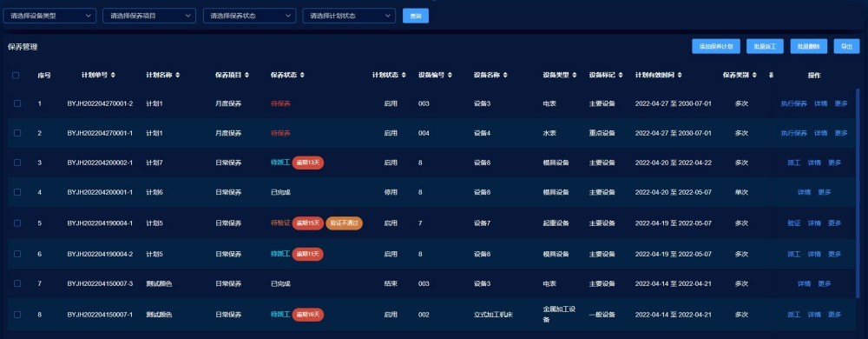Open 详情 for row BYJH202204200001-1
This screenshot has height=339, width=868.
[x=805, y=191]
